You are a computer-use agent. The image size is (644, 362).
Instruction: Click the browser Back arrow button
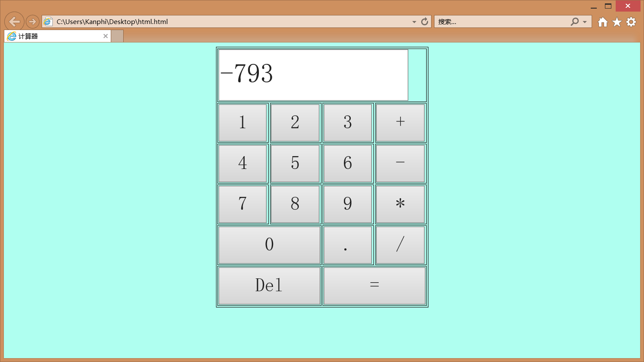pos(14,21)
